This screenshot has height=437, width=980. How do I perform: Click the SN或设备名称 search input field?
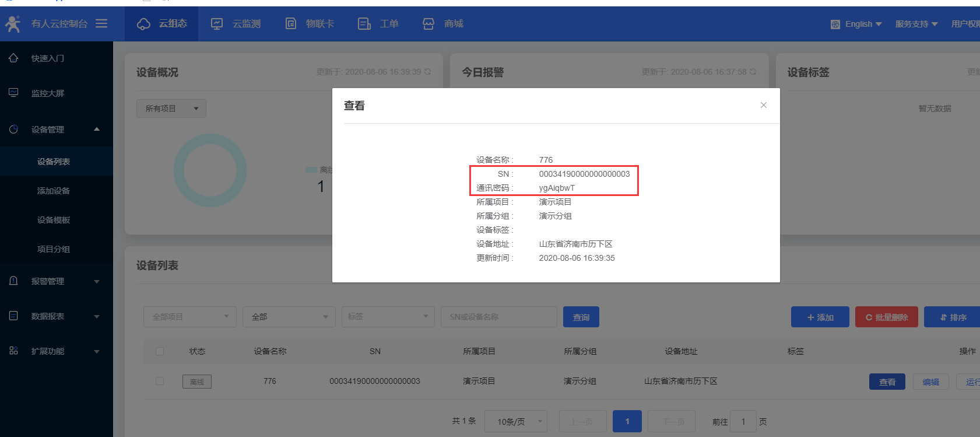[x=498, y=317]
